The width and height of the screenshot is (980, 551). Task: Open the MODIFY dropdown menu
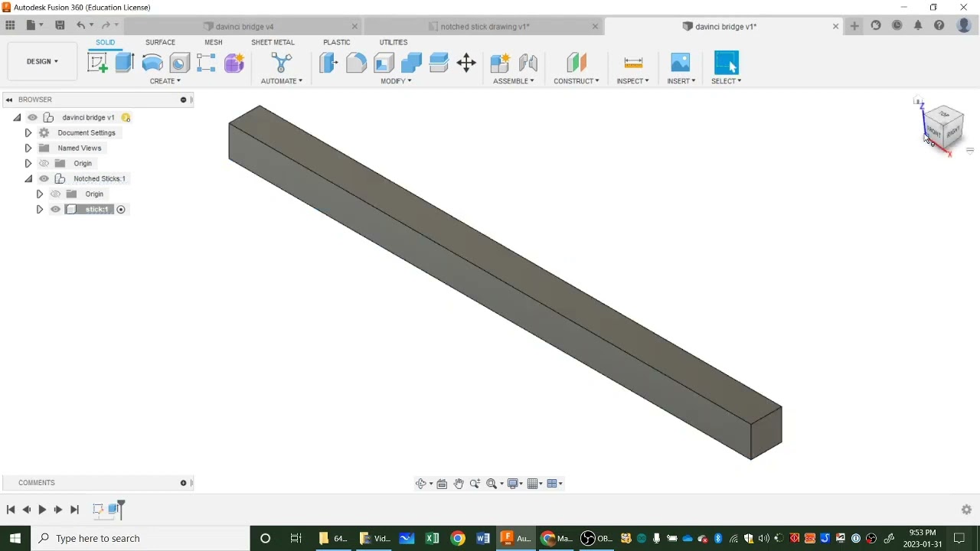396,81
